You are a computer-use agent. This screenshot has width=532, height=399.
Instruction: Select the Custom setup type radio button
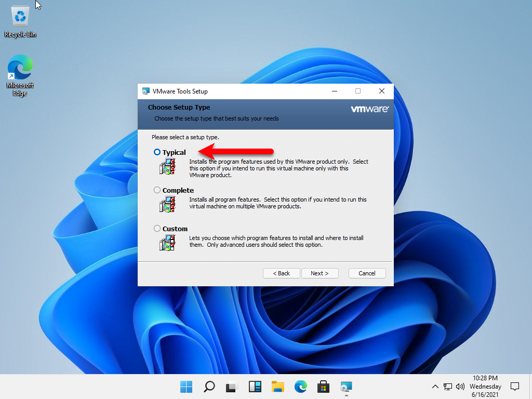(x=157, y=229)
